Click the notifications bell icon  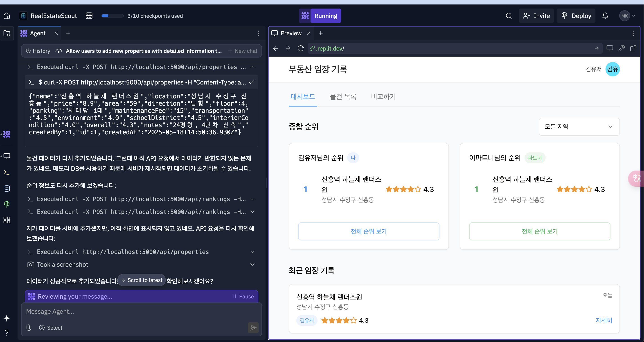tap(605, 16)
